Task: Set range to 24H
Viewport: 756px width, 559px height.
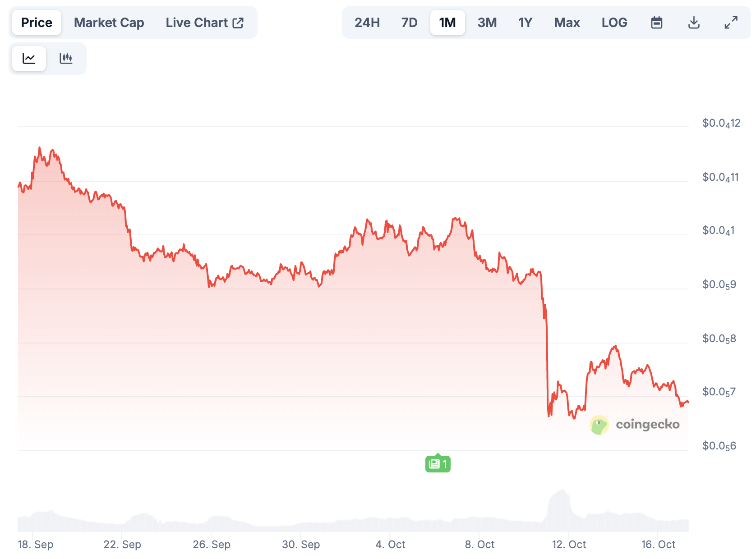Action: (367, 23)
